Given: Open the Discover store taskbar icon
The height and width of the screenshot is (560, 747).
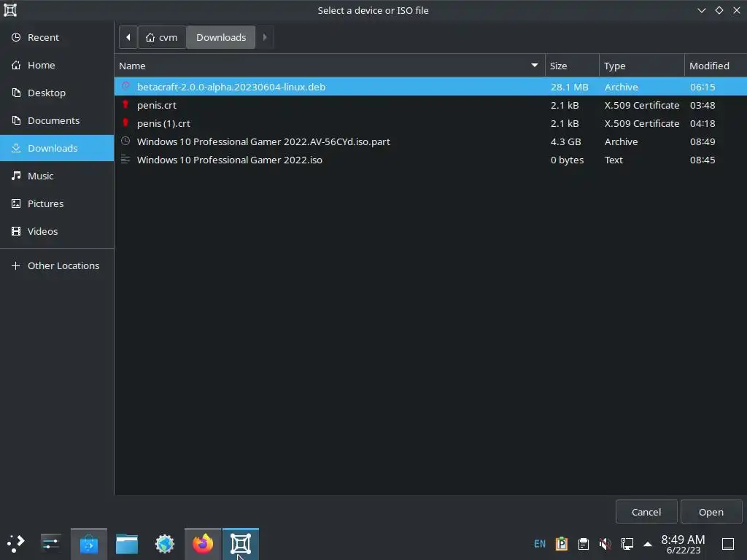Looking at the screenshot, I should tap(88, 544).
